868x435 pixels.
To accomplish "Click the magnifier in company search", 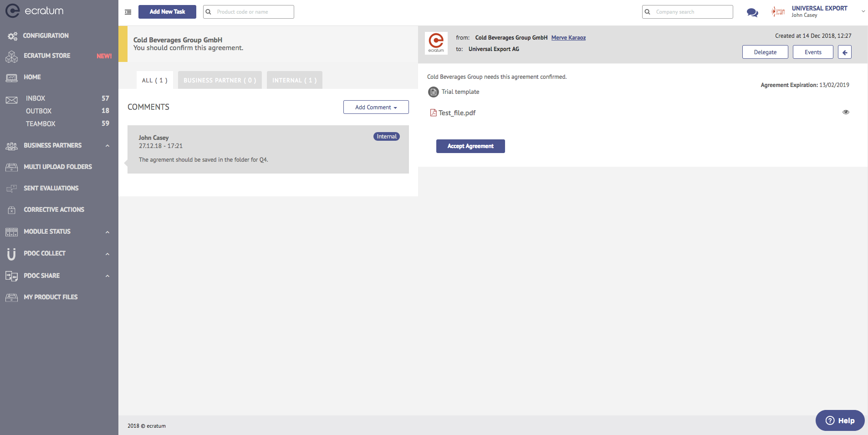I will (648, 12).
